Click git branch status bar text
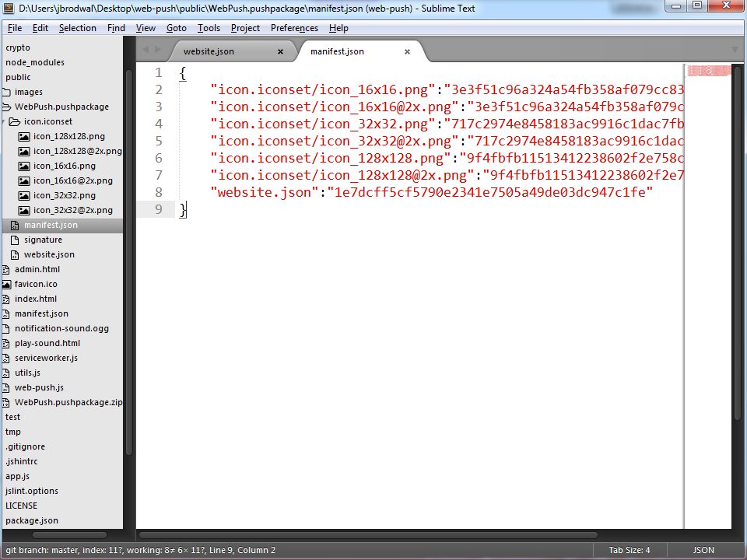The image size is (747, 560). [140, 550]
